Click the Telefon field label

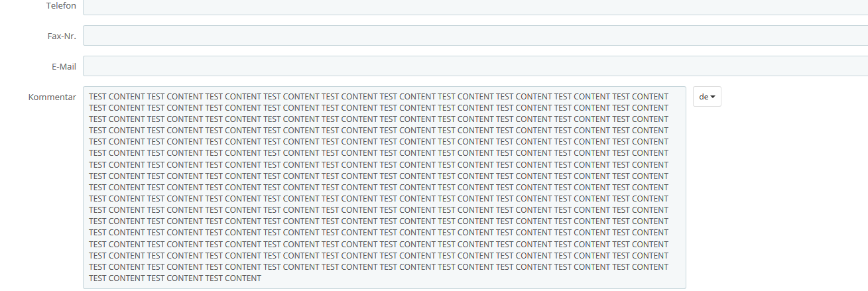pyautogui.click(x=61, y=6)
